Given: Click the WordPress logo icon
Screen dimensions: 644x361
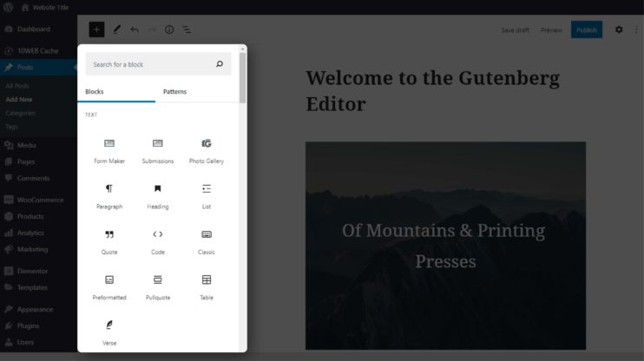Looking at the screenshot, I should pos(8,8).
